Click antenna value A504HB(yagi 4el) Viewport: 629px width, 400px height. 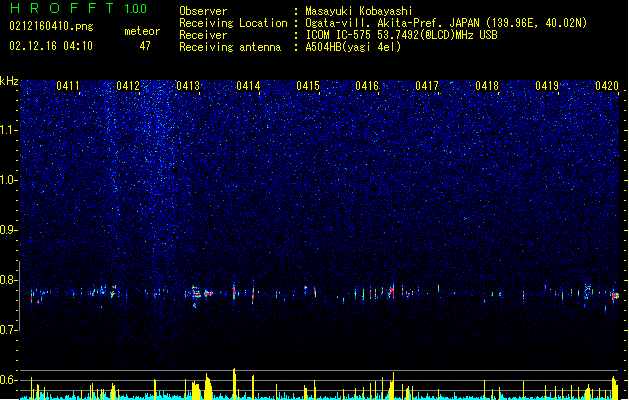tap(353, 47)
